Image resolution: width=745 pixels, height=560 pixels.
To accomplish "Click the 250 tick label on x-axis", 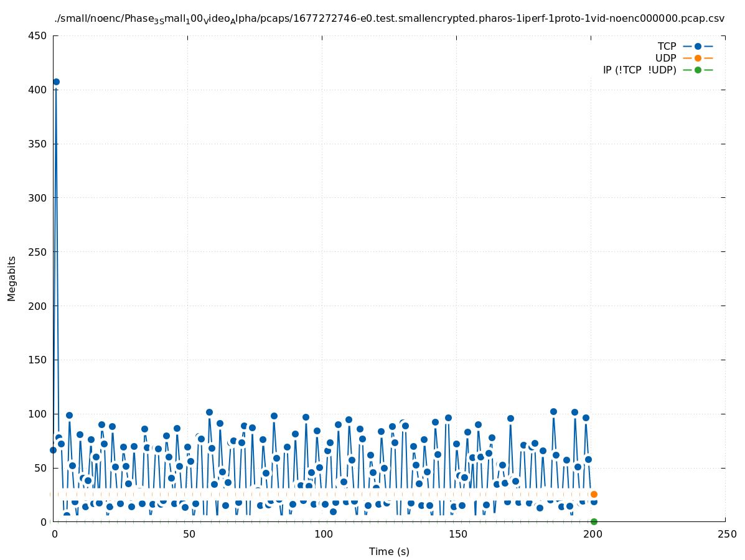I will pos(726,534).
